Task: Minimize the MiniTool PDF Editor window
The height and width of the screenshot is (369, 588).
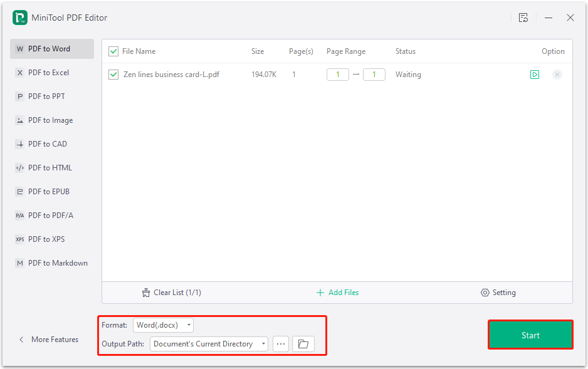Action: coord(549,18)
